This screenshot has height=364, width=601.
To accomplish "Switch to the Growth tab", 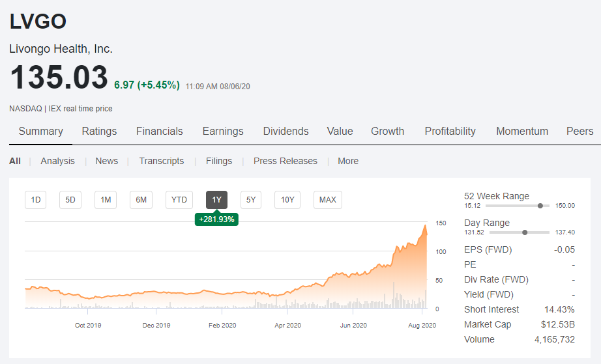I will 387,132.
